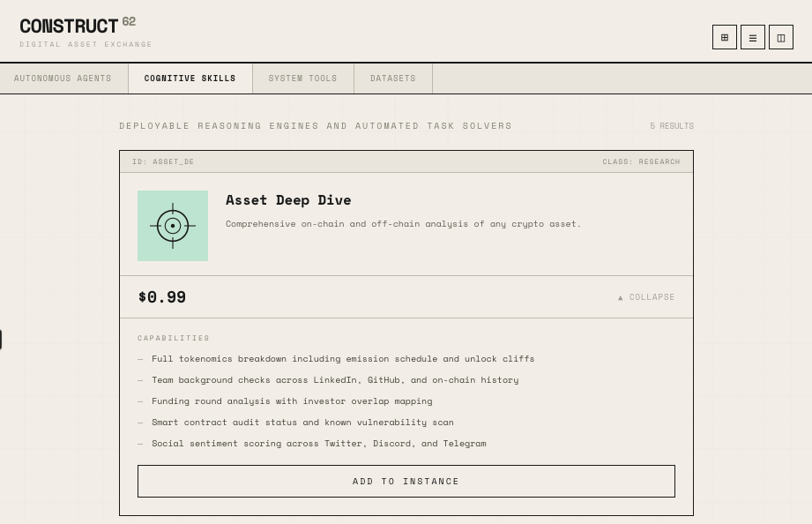The image size is (812, 524).
Task: Switch to the System Tools tab
Action: click(302, 78)
